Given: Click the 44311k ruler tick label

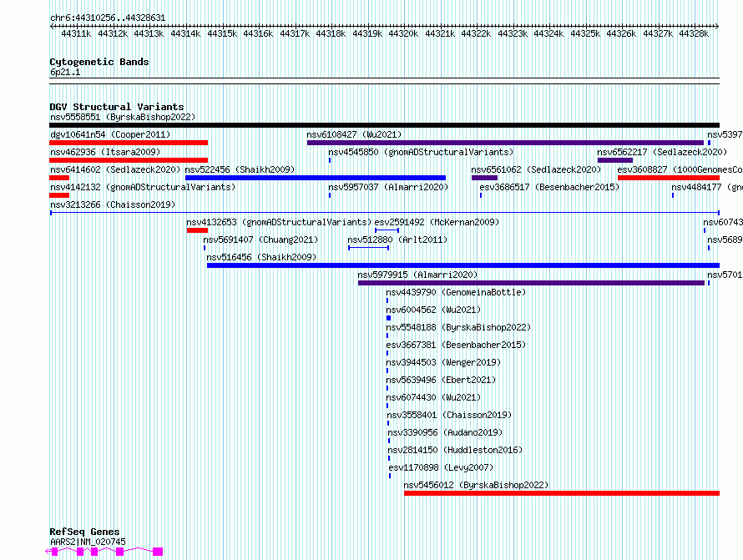Looking at the screenshot, I should [x=76, y=33].
